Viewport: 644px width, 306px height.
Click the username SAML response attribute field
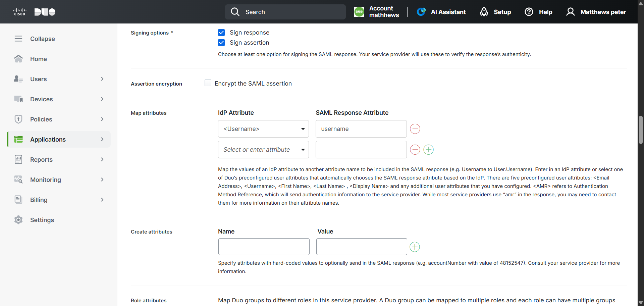click(361, 129)
